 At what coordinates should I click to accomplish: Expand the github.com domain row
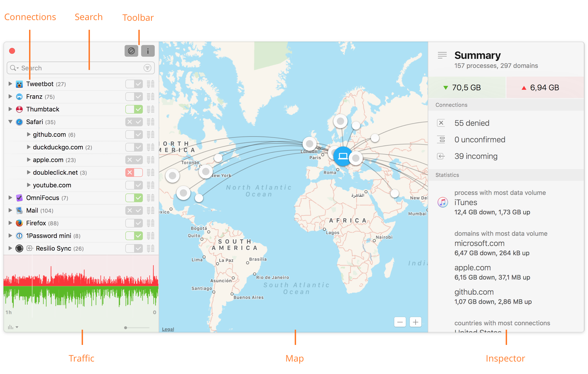click(29, 134)
